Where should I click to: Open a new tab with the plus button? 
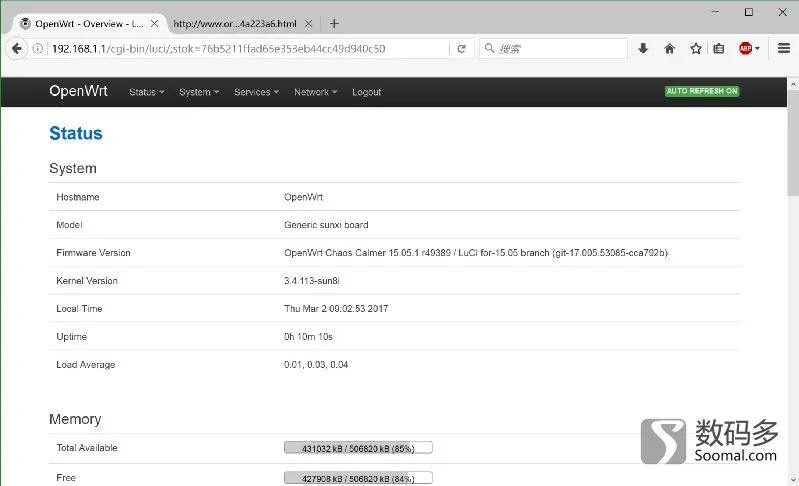(334, 23)
